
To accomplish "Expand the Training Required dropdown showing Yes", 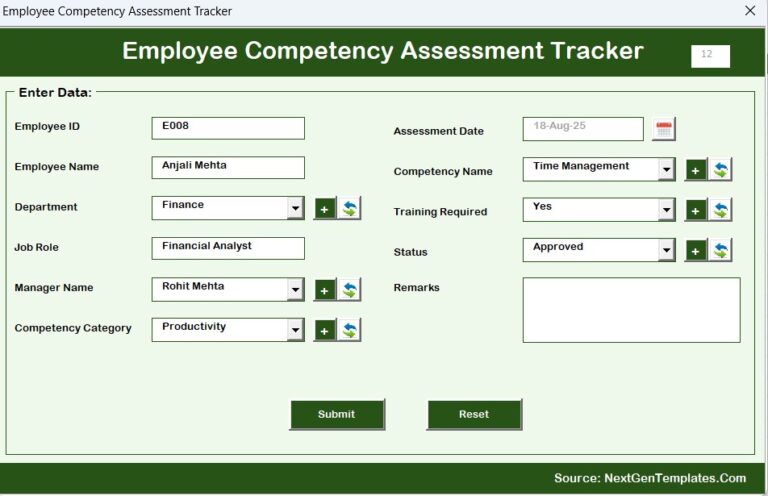I will point(666,210).
